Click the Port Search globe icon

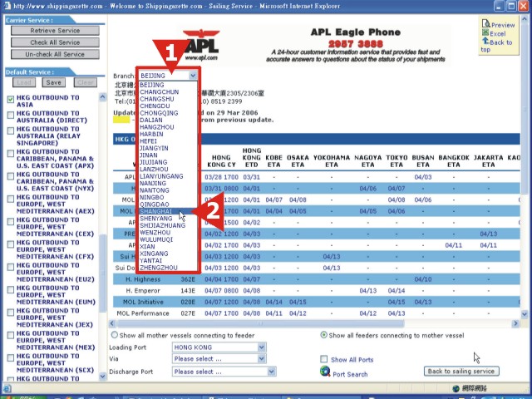tap(325, 372)
